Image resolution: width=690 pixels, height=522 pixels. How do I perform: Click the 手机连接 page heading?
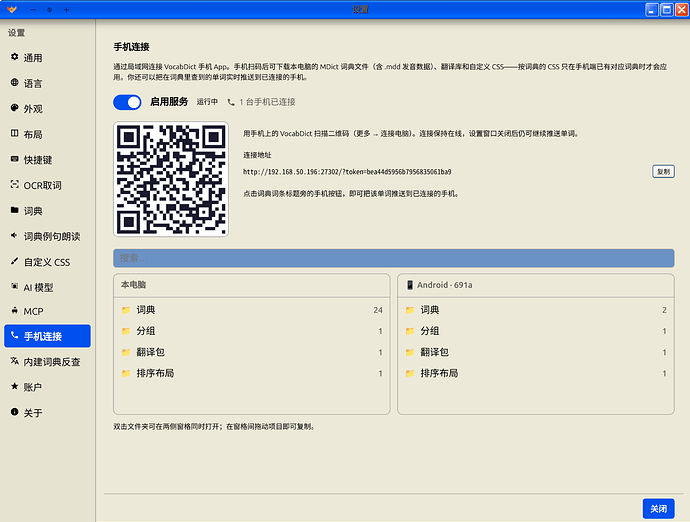132,47
